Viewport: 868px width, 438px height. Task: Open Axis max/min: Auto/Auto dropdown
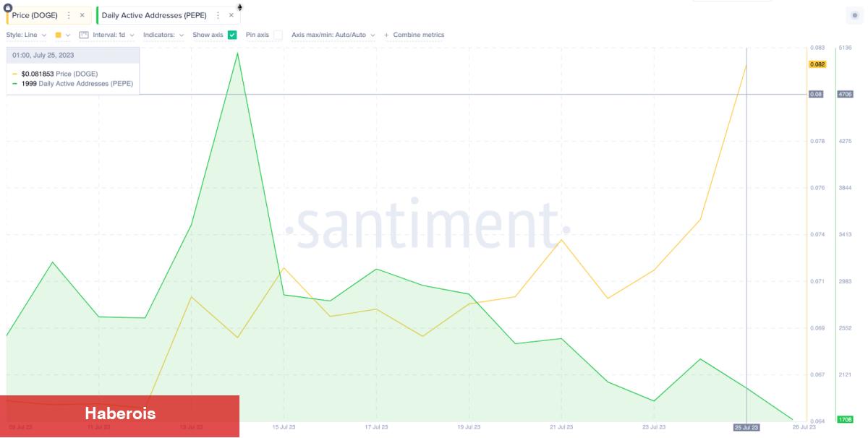click(x=333, y=35)
